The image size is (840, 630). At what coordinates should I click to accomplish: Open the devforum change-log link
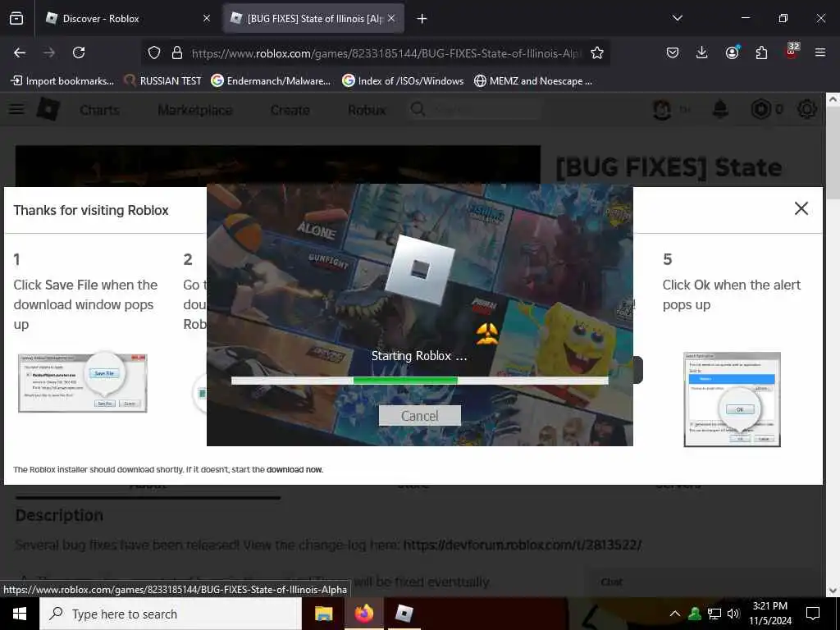(523, 545)
